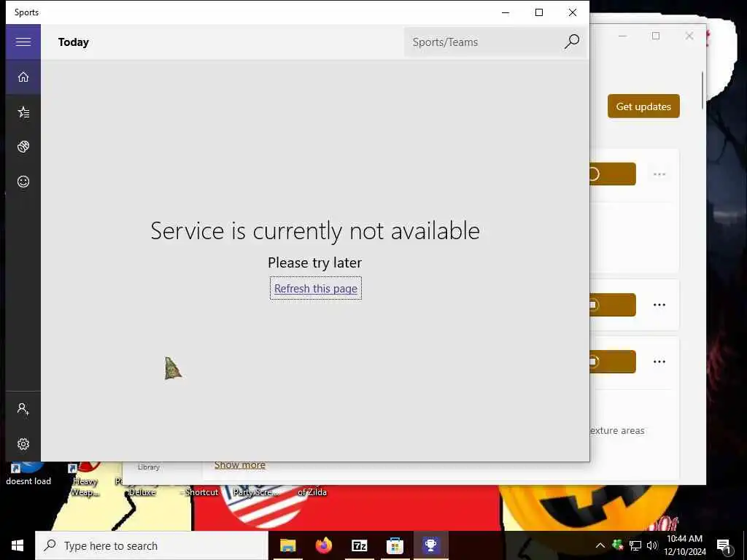Image resolution: width=747 pixels, height=560 pixels.
Task: Click the green tray icon beside the tray chevron
Action: (x=617, y=545)
